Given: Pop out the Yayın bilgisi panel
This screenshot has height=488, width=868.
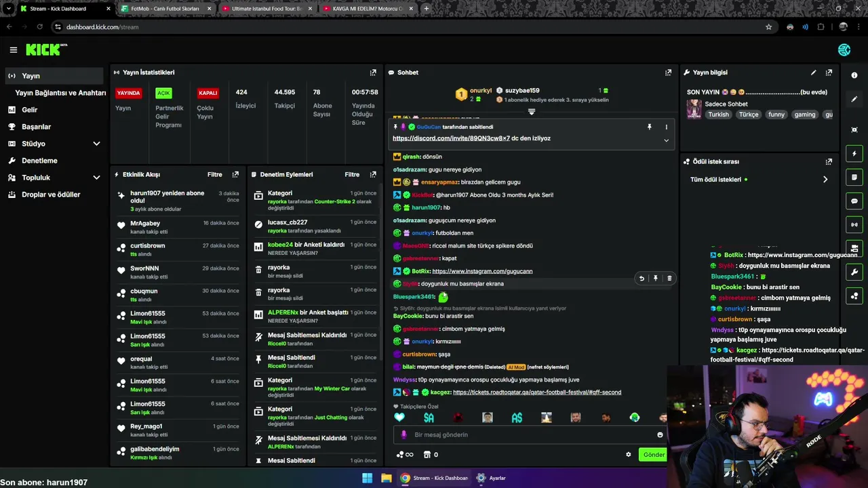Looking at the screenshot, I should tap(829, 73).
